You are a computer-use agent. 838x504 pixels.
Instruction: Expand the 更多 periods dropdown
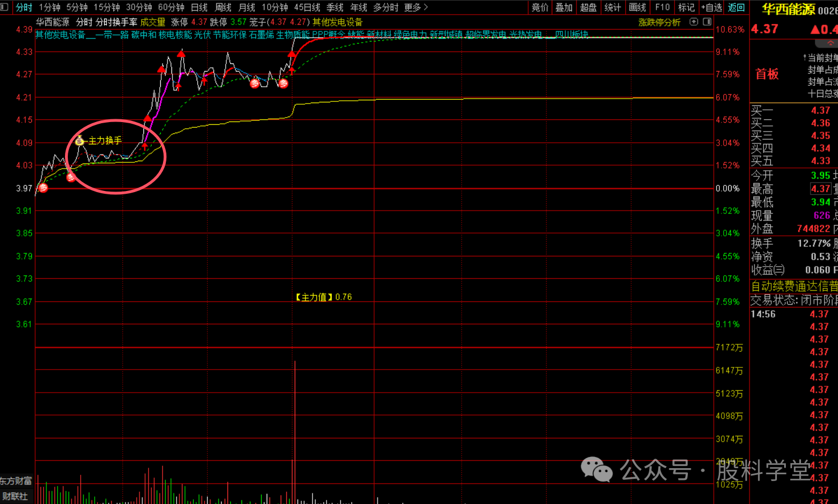point(416,7)
